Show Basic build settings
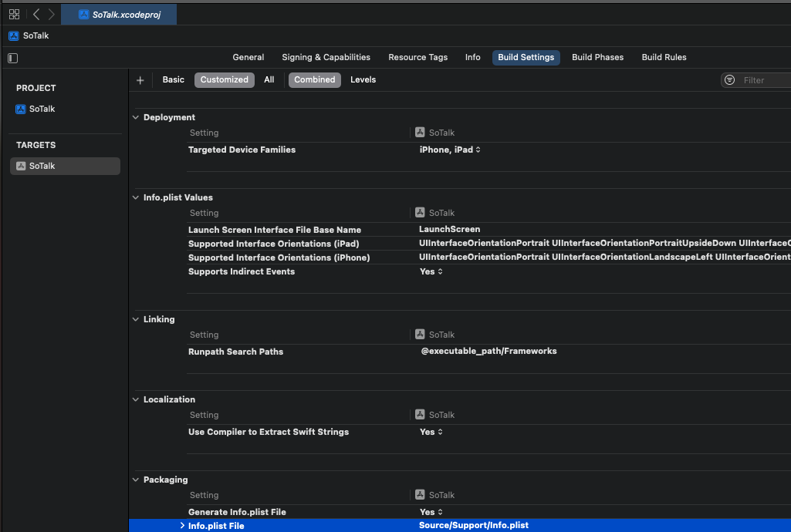The height and width of the screenshot is (532, 791). [173, 79]
